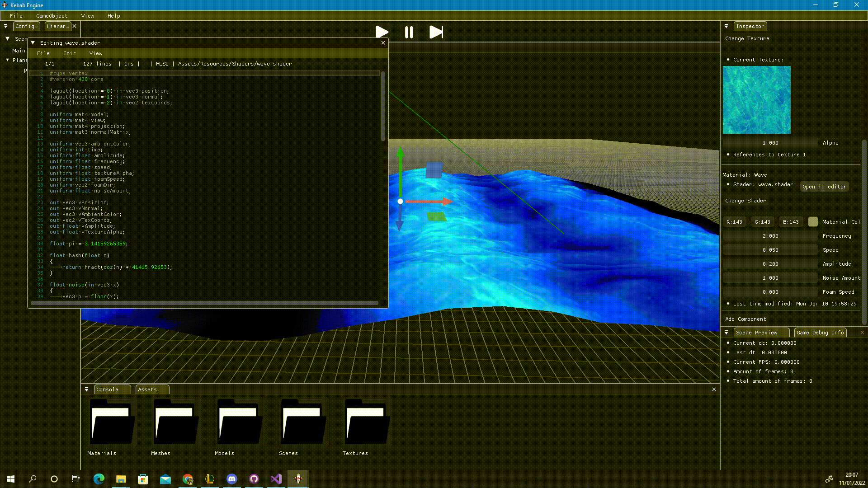The height and width of the screenshot is (488, 868).
Task: Close the Game Debug Info panel
Action: (x=862, y=333)
